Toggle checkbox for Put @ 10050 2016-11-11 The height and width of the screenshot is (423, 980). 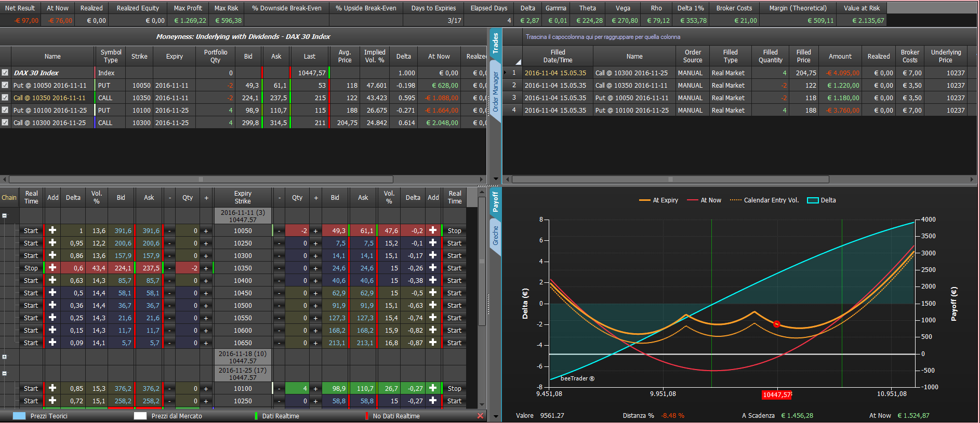click(x=5, y=85)
